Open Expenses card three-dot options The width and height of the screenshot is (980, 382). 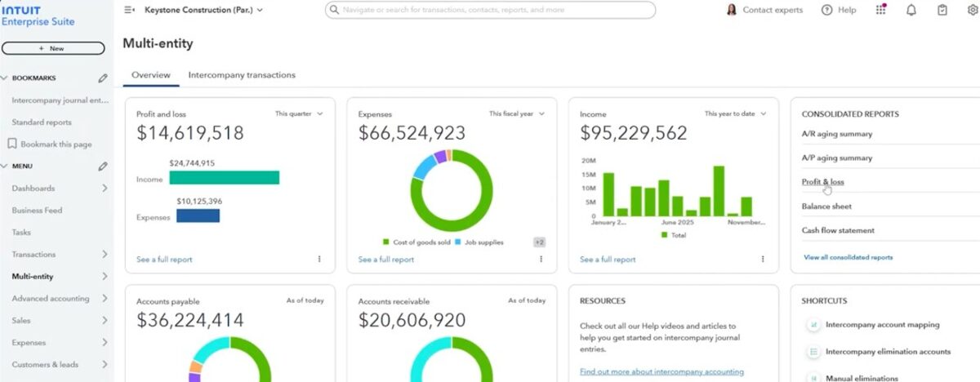click(x=541, y=259)
